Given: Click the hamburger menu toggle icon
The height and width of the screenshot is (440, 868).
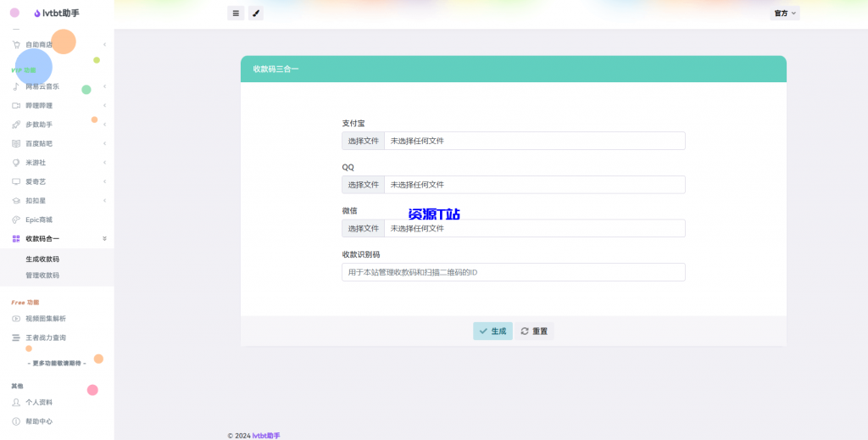Looking at the screenshot, I should (x=236, y=14).
